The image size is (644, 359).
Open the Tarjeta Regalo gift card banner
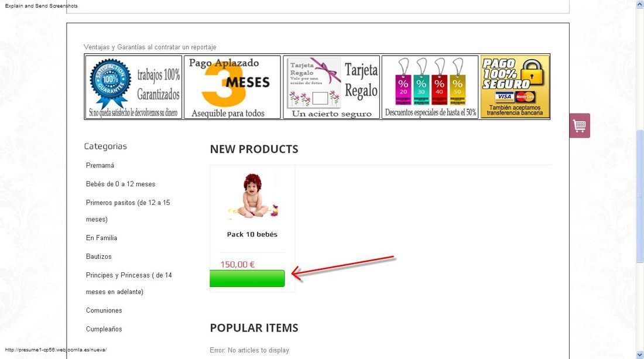331,87
